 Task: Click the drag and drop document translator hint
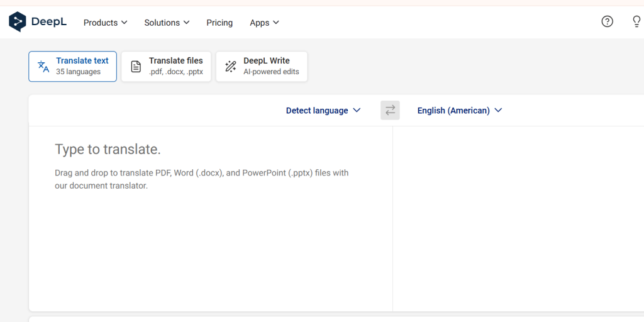pos(202,179)
